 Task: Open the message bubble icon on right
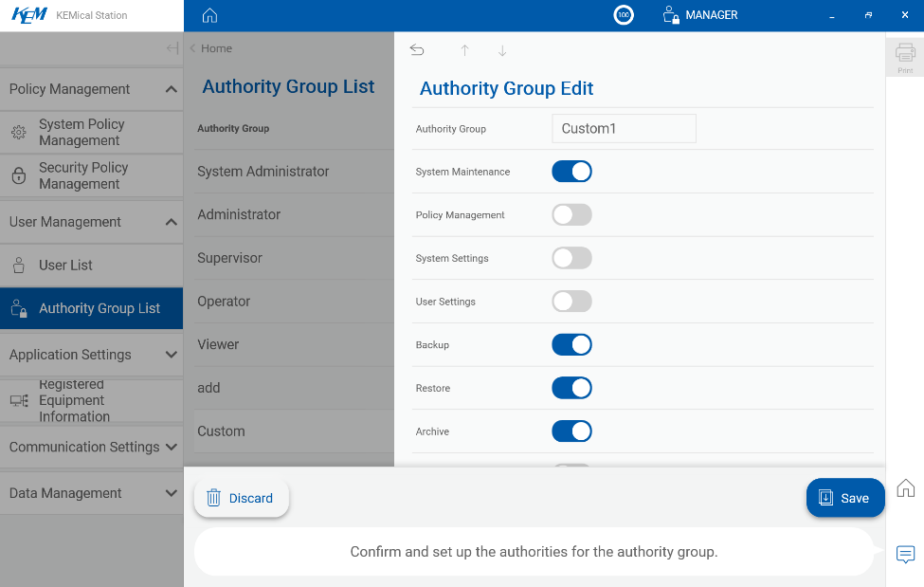pos(905,554)
